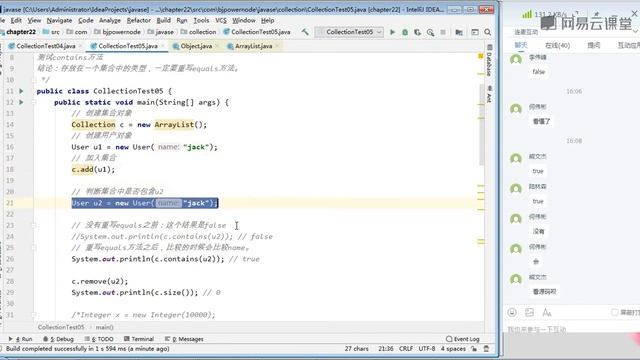Open the CRLF line separator selector
The height and width of the screenshot is (360, 640).
click(406, 349)
